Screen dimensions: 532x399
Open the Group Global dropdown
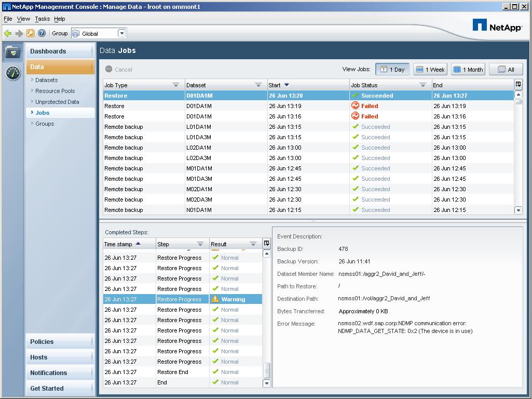tap(122, 33)
